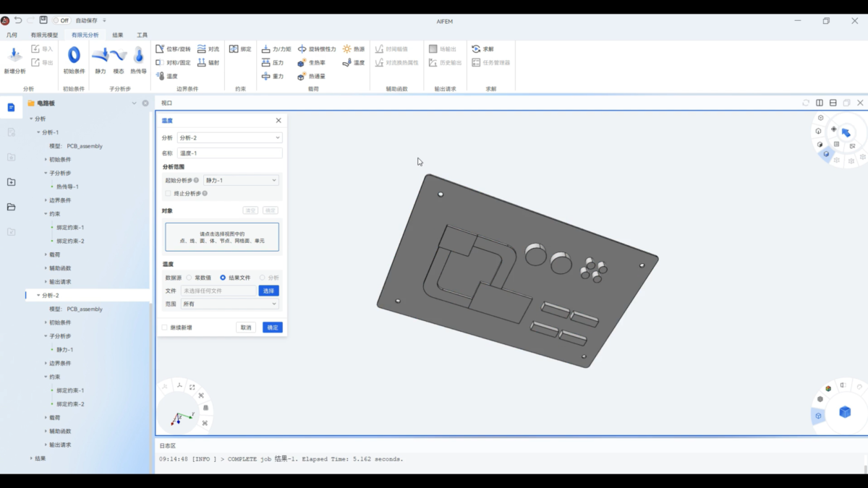The height and width of the screenshot is (488, 868).
Task: Enable the 终止分析步 checkbox
Action: click(x=169, y=194)
